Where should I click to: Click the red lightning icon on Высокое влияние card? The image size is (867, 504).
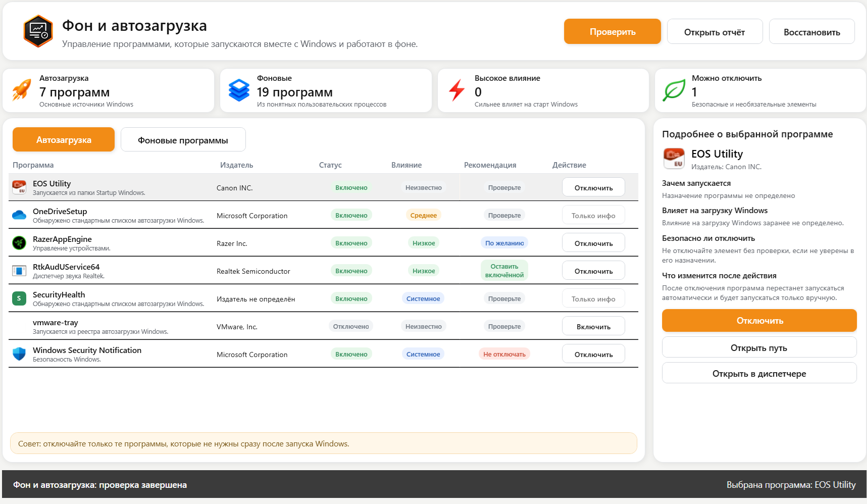[456, 90]
